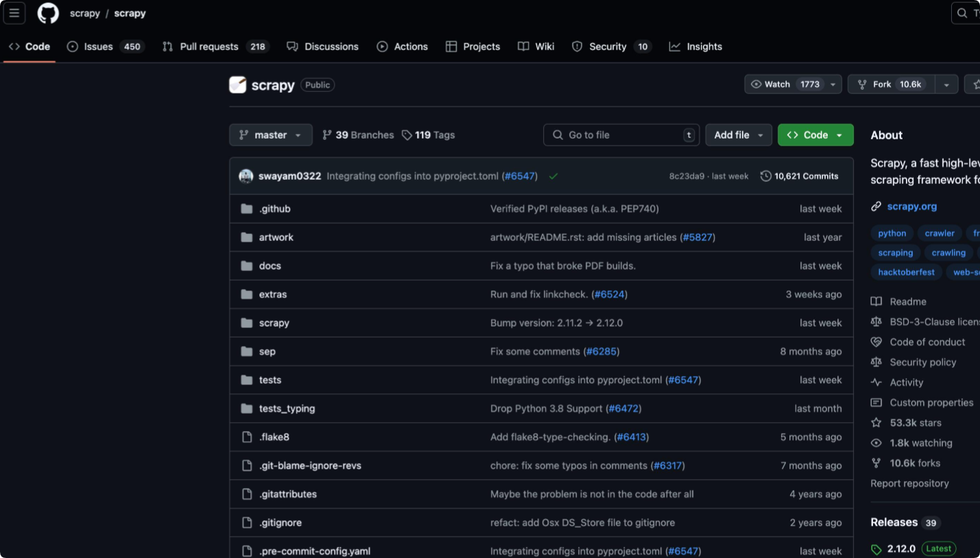Click the python topic tag
Viewport: 980px width, 558px height.
pos(892,233)
